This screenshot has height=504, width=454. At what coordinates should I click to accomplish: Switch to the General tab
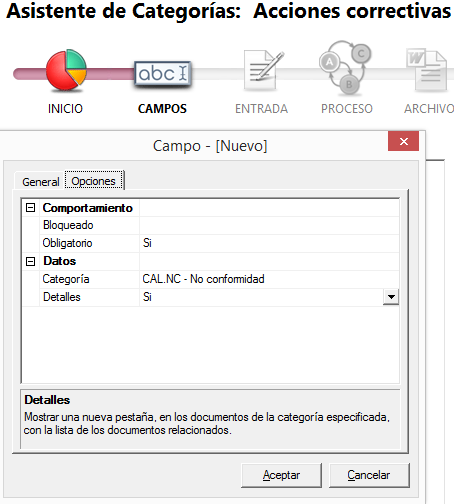point(41,182)
